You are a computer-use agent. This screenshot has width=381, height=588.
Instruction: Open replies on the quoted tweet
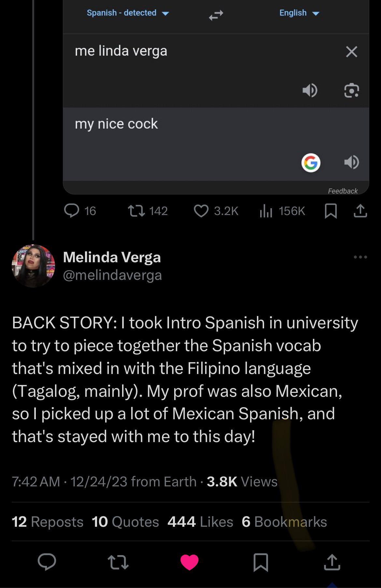tap(72, 210)
